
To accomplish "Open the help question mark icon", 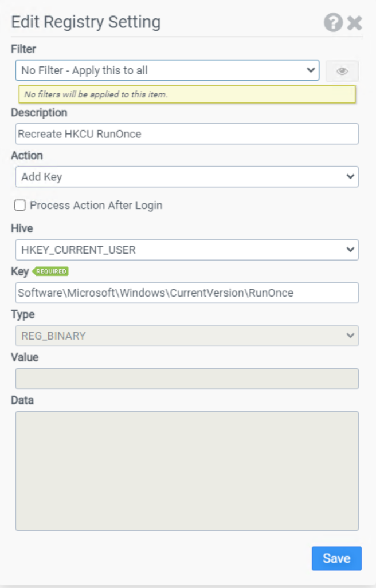I will tap(333, 22).
